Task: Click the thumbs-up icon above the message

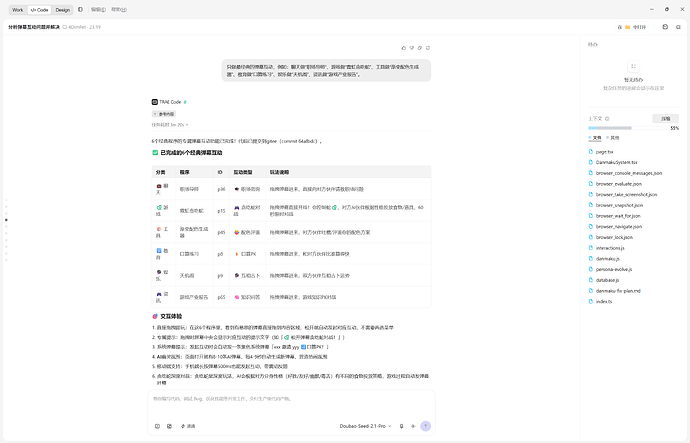Action: [x=404, y=48]
